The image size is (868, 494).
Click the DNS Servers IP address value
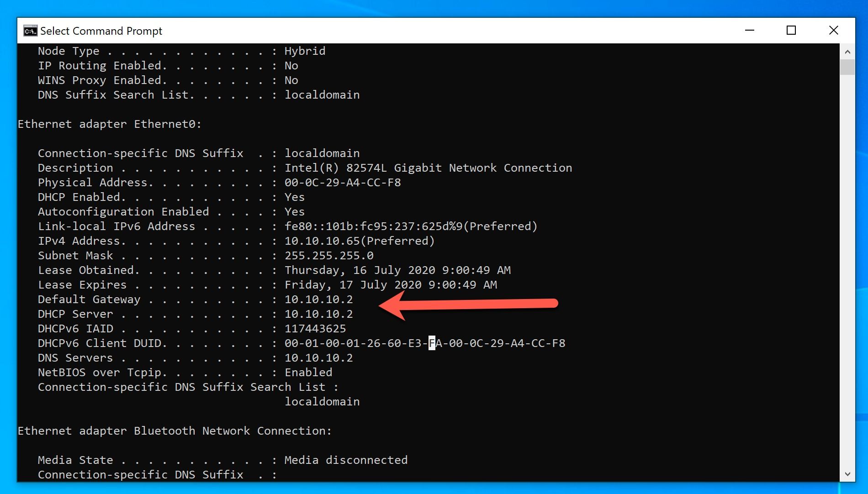[318, 358]
